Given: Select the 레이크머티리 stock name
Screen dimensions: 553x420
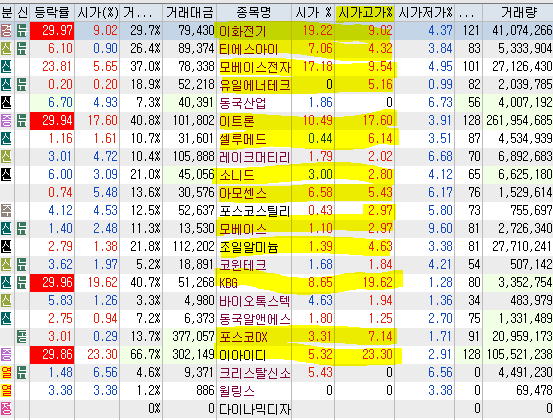Looking at the screenshot, I should coord(255,157).
